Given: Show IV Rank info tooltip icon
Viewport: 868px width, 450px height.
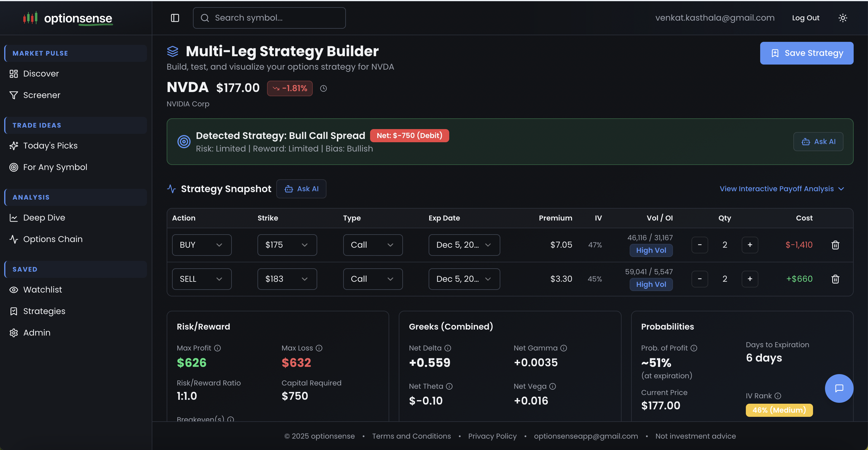Looking at the screenshot, I should (778, 396).
